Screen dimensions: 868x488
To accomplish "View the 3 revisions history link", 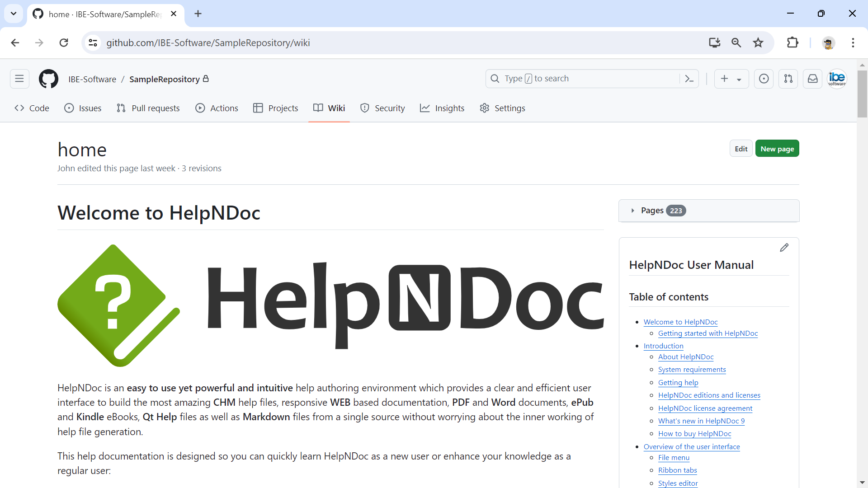I will (x=202, y=168).
